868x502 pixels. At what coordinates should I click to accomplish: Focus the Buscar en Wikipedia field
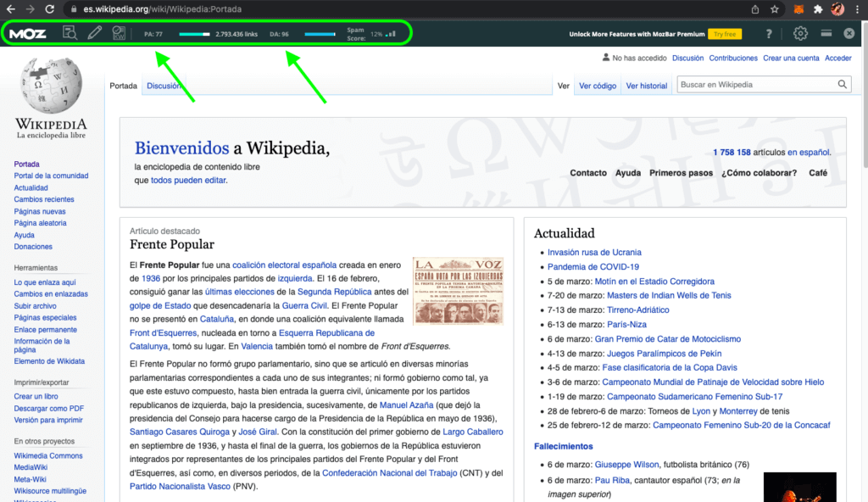point(754,85)
